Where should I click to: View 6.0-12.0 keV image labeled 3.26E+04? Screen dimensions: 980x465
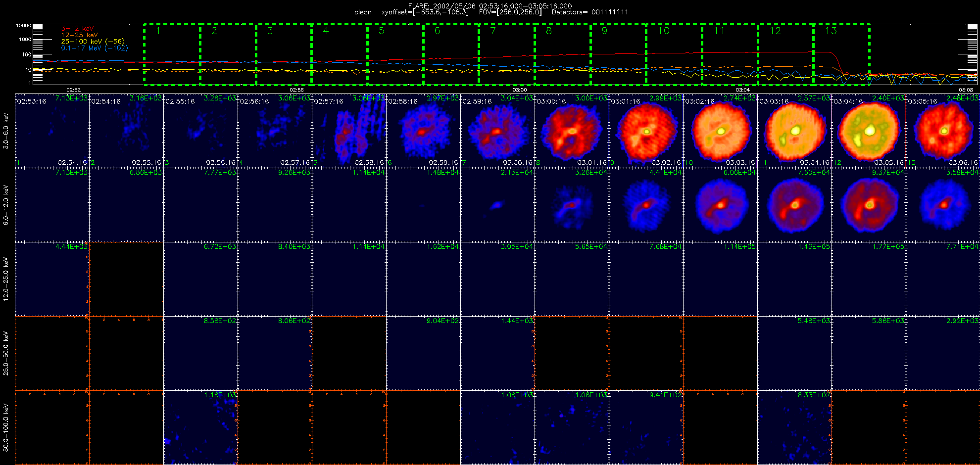572,205
